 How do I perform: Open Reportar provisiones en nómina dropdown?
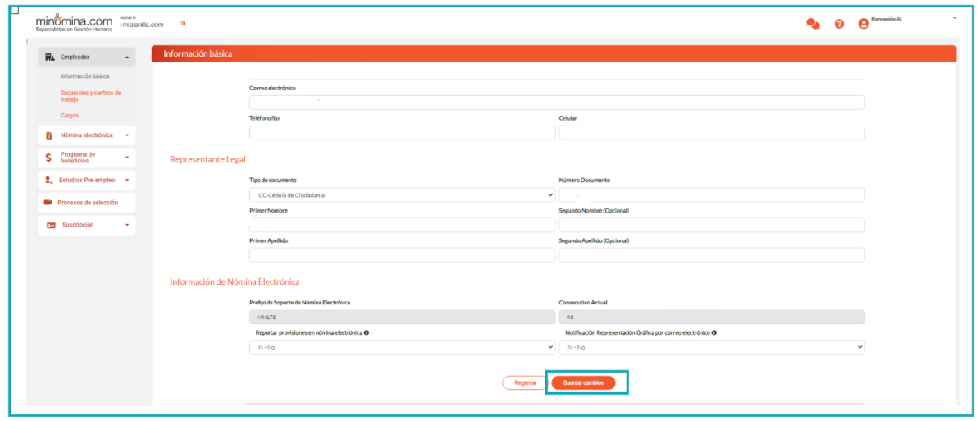point(402,347)
